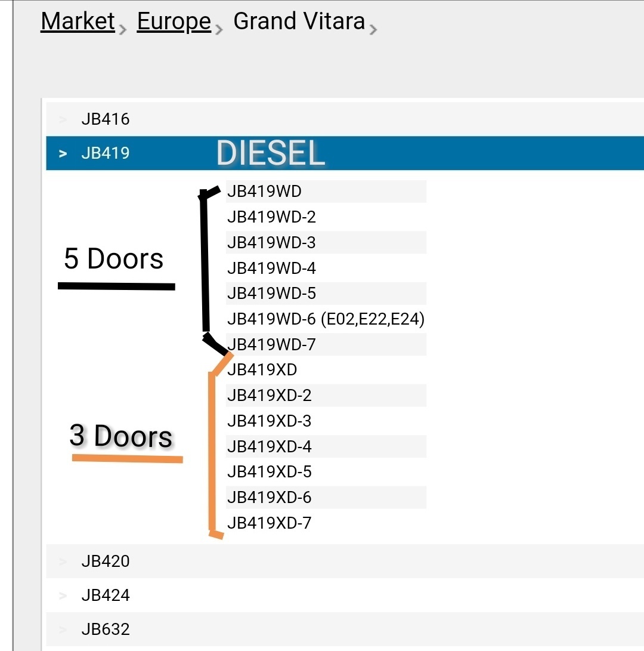Expand the JB420 model row

(x=345, y=561)
